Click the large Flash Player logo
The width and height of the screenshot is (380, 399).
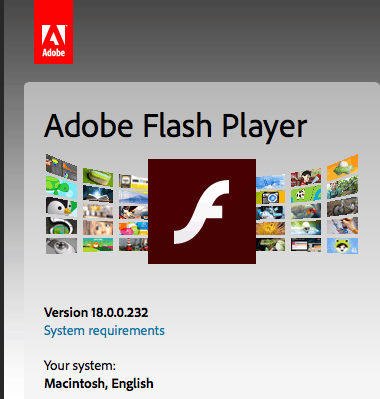click(202, 211)
